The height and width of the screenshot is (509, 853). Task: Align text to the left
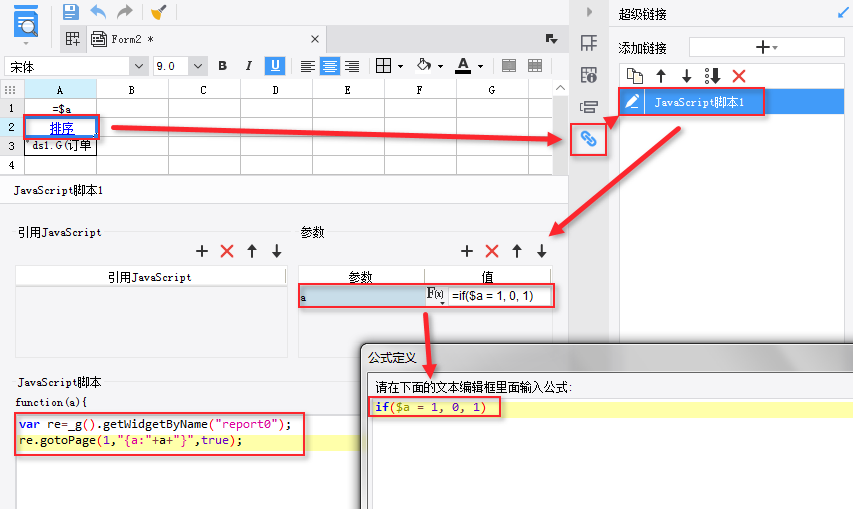[x=307, y=66]
